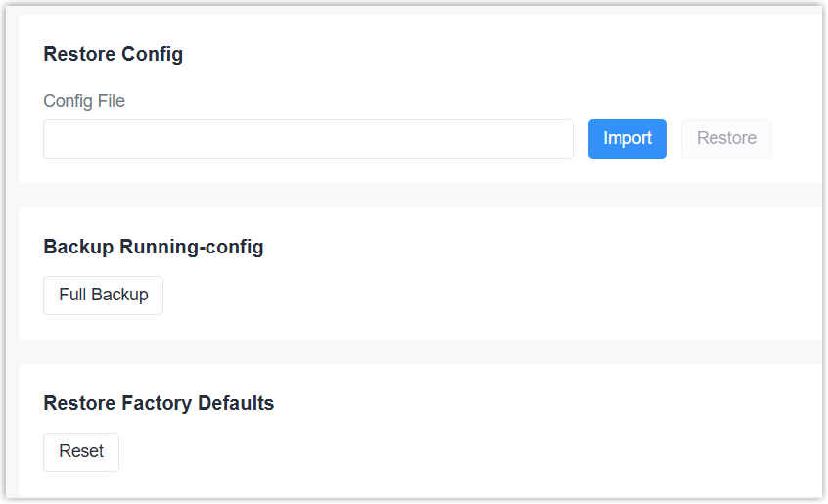Click the Restore Factory Defaults heading

(159, 403)
